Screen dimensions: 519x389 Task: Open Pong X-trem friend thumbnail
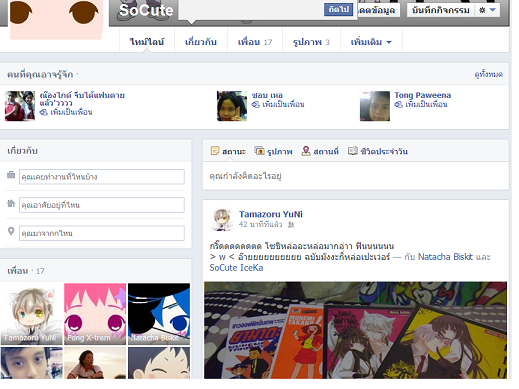click(95, 314)
